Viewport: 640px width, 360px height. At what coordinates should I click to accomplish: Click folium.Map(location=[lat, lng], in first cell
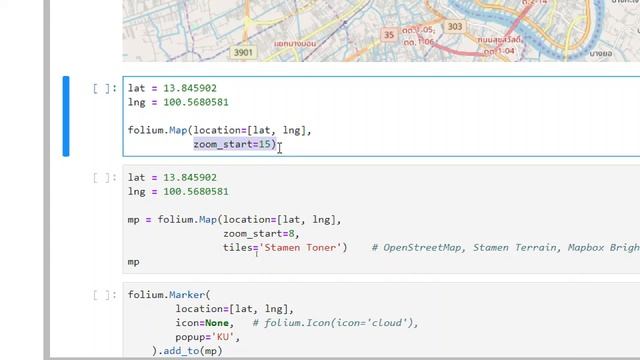click(x=220, y=130)
